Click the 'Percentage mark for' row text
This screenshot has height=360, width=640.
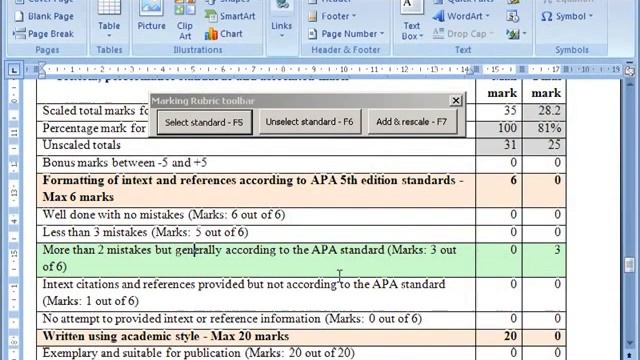tap(94, 128)
